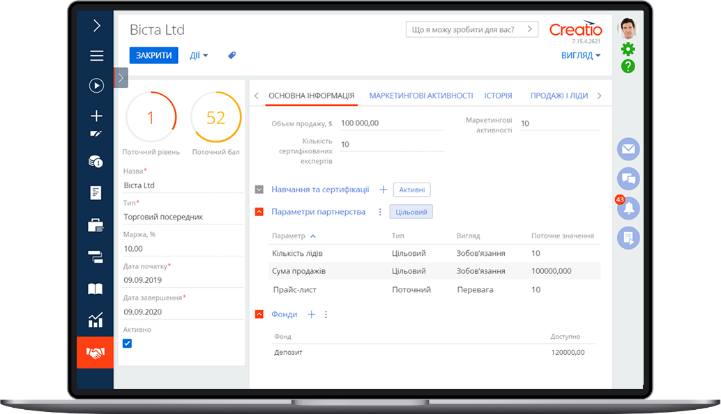Image resolution: width=721 pixels, height=414 pixels.
Task: Select the Сума продажів row
Action: pos(435,271)
